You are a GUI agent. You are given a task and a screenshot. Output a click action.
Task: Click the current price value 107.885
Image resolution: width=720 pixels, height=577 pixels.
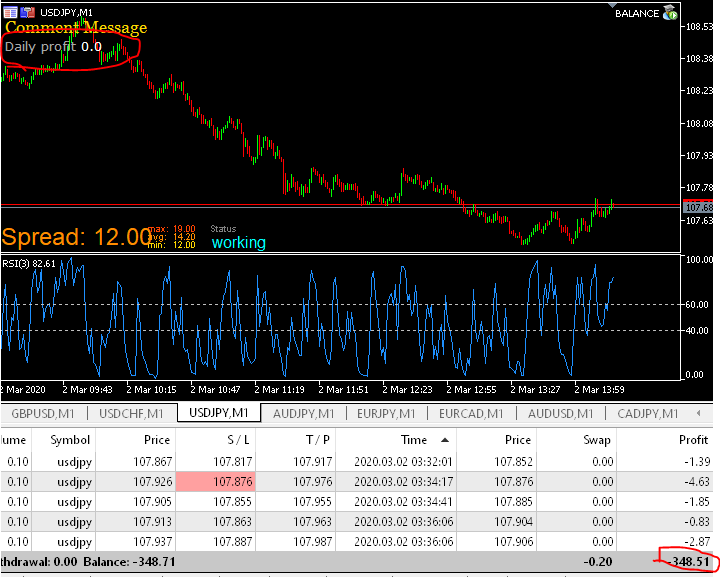tap(513, 502)
